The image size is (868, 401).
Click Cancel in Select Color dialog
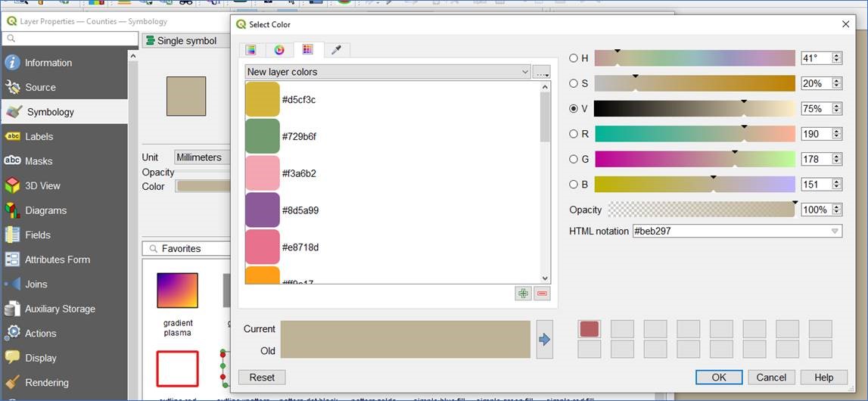click(771, 378)
